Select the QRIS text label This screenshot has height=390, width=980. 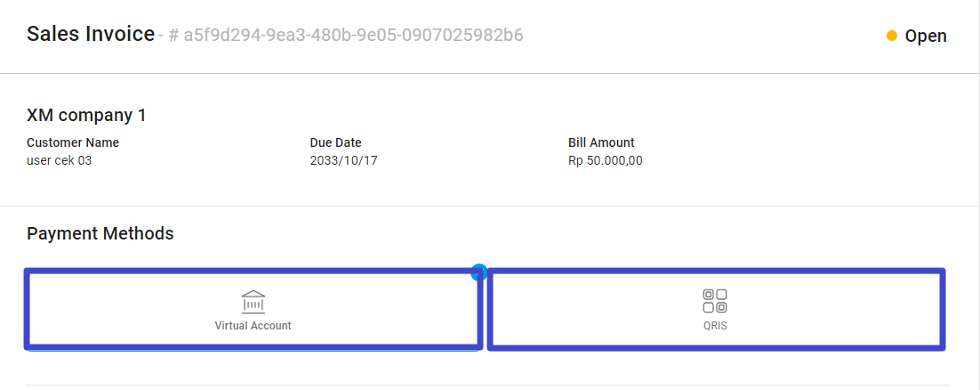(x=715, y=326)
